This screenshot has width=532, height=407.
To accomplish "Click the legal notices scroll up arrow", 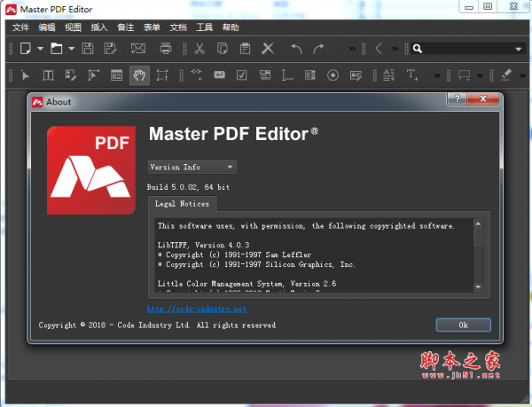I will tap(478, 223).
